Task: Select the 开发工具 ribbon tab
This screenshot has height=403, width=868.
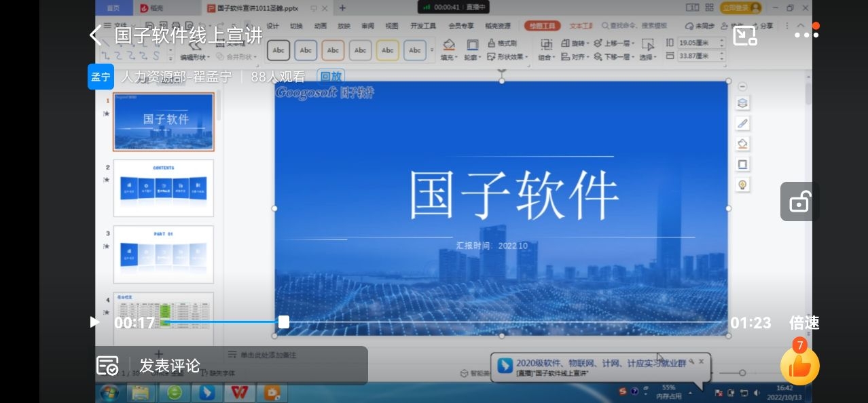Action: pyautogui.click(x=423, y=26)
